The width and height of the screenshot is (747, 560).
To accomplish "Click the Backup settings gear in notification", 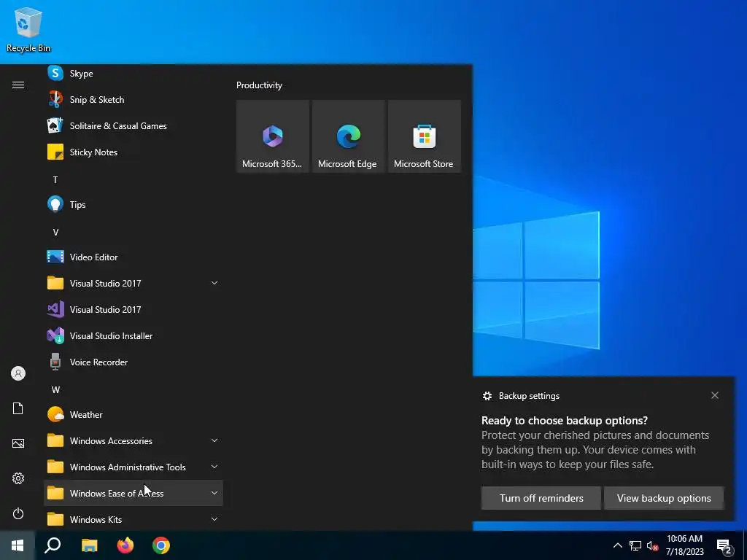I will (x=487, y=396).
